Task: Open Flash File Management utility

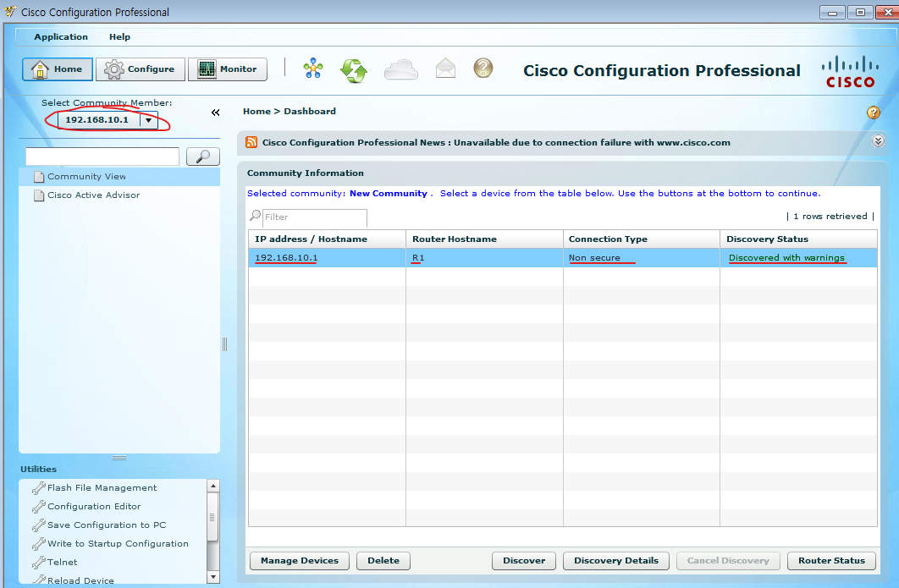Action: point(102,487)
